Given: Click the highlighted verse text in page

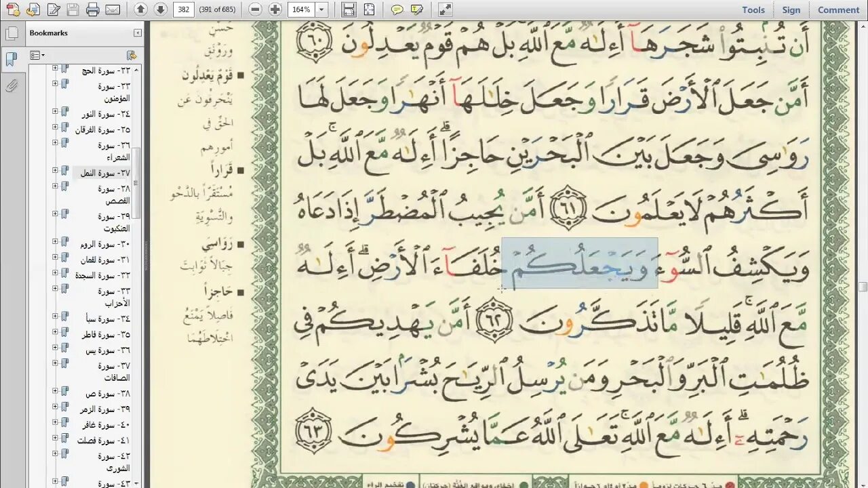Looking at the screenshot, I should pos(580,263).
